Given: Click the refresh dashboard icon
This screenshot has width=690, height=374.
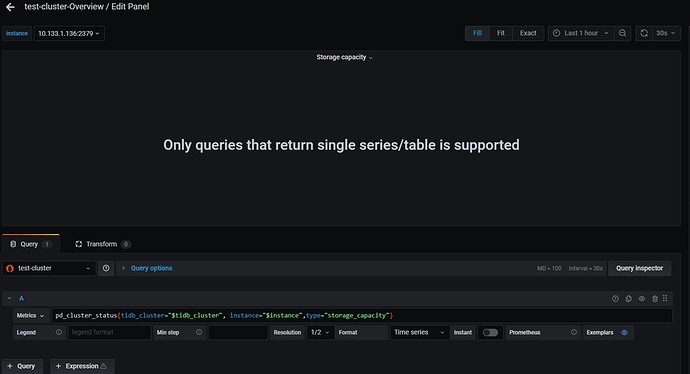Looking at the screenshot, I should pyautogui.click(x=644, y=33).
